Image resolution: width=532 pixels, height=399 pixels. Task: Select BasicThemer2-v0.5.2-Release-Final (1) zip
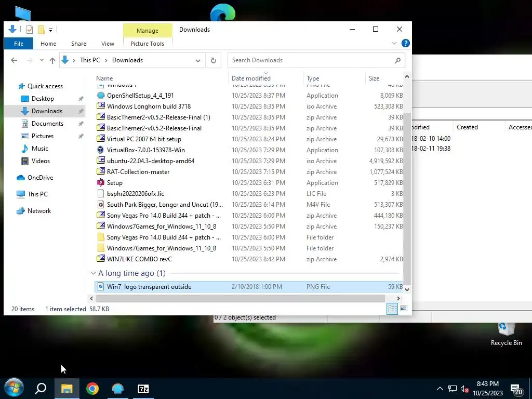click(x=249, y=117)
